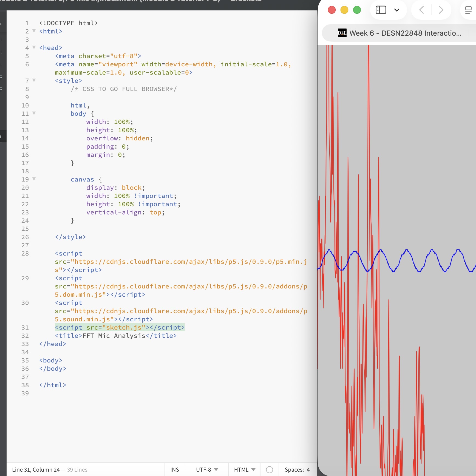Screen dimensions: 476x476
Task: Click Spaces: 4 to change indentation size
Action: coord(297,469)
